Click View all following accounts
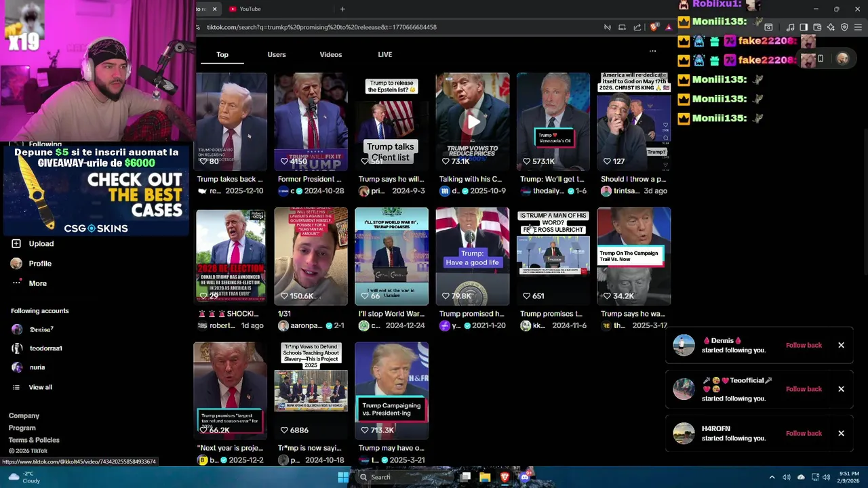Viewport: 868px width, 488px height. pos(40,387)
